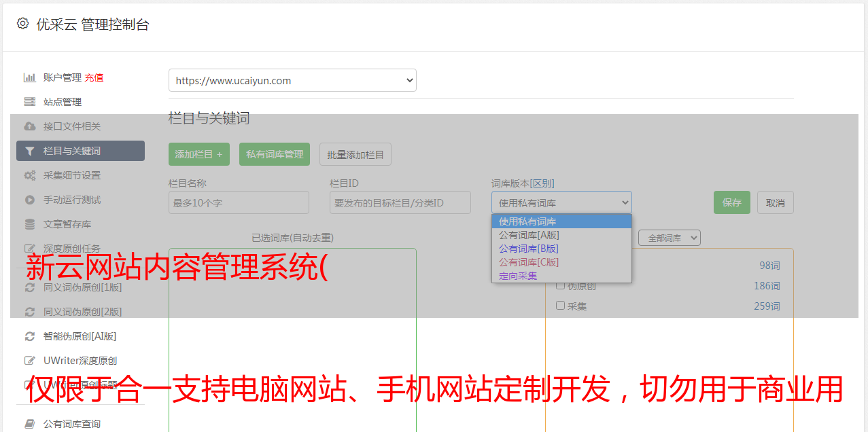The height and width of the screenshot is (432, 868).
Task: Click the 栏目与关键词 page heading
Action: pyautogui.click(x=209, y=118)
